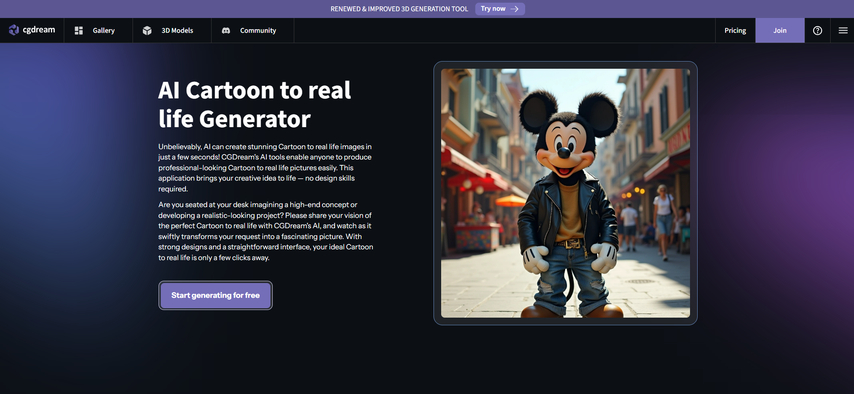Open the Gallery menu item
This screenshot has height=394, width=854.
98,31
